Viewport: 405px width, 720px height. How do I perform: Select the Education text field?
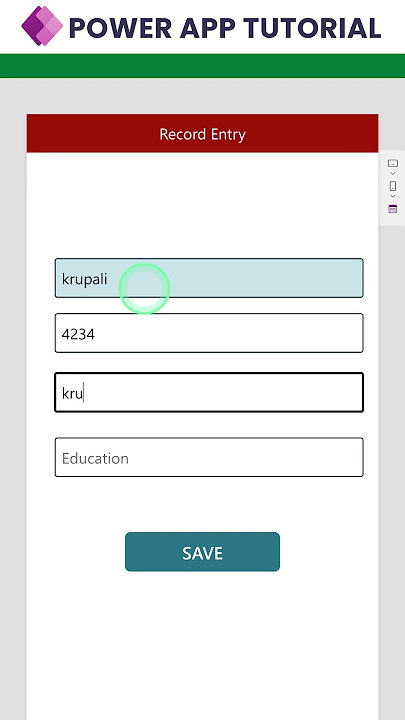click(209, 457)
